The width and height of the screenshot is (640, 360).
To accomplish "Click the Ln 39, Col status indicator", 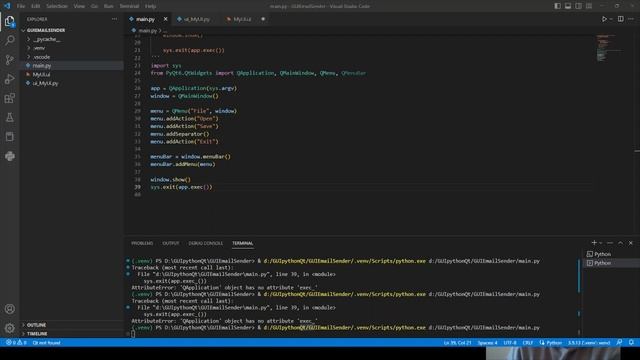I will pos(457,342).
